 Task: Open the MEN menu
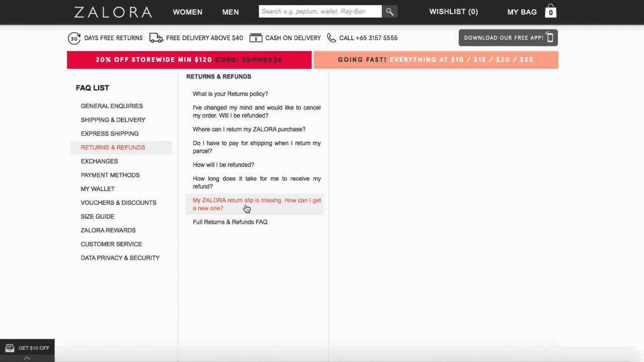point(230,12)
